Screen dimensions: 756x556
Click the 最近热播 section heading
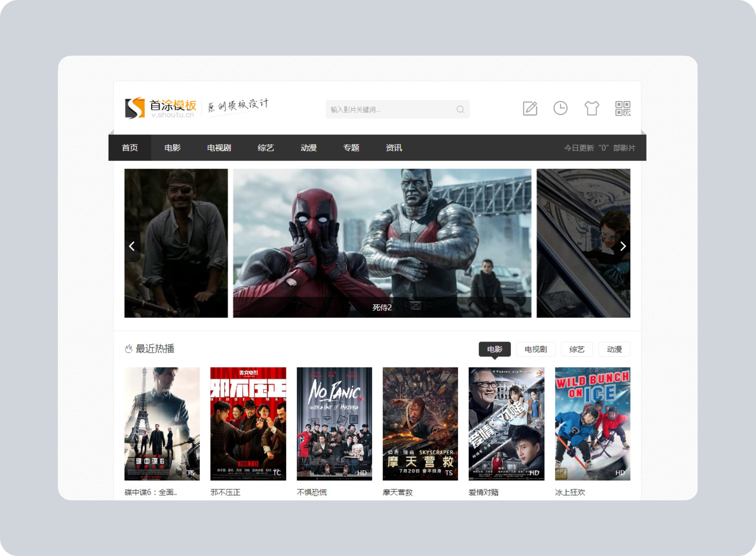(155, 349)
